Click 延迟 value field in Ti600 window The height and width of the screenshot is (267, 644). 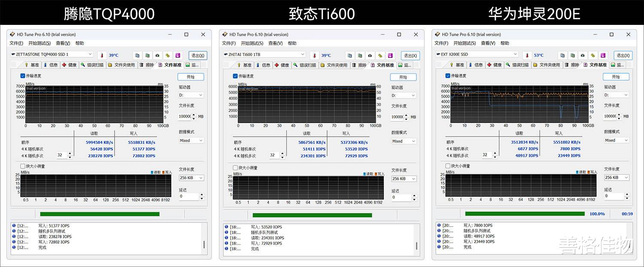(x=401, y=198)
